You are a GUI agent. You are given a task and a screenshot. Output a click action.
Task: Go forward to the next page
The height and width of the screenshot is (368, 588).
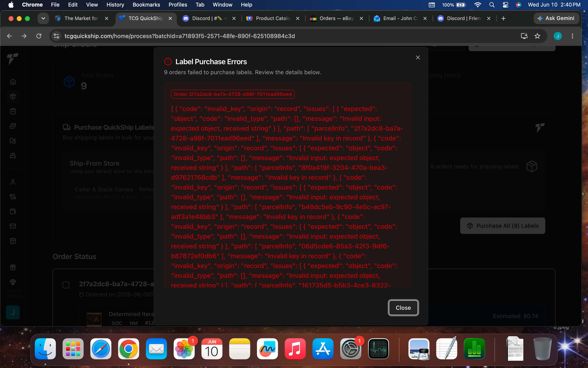pyautogui.click(x=24, y=36)
